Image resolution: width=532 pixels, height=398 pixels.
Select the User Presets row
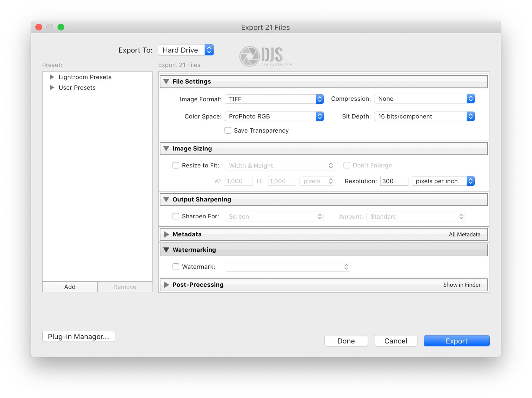pos(97,88)
